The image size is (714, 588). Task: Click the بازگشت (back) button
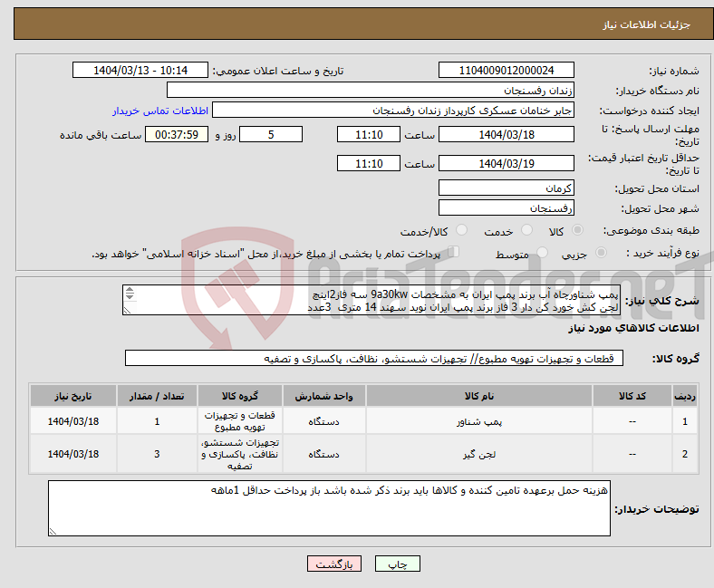coord(334,564)
